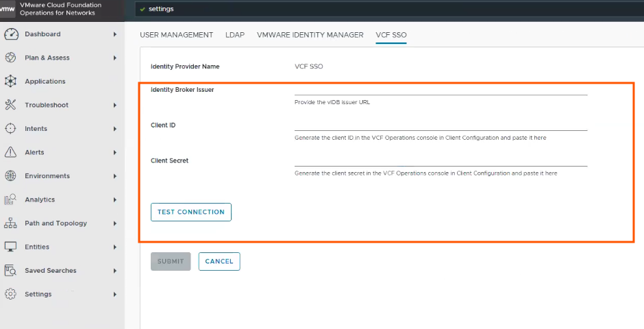Click the settings search bar
This screenshot has height=329, width=644.
389,9
